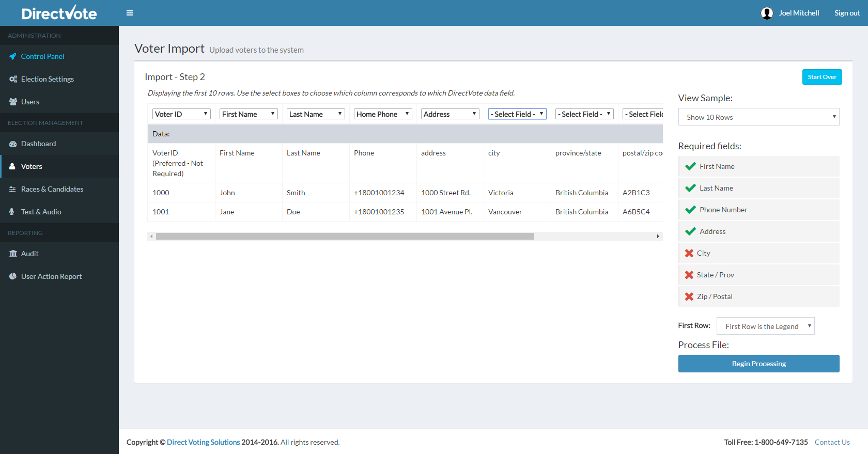868x454 pixels.
Task: Click the Dashboard gauge icon
Action: (x=13, y=144)
